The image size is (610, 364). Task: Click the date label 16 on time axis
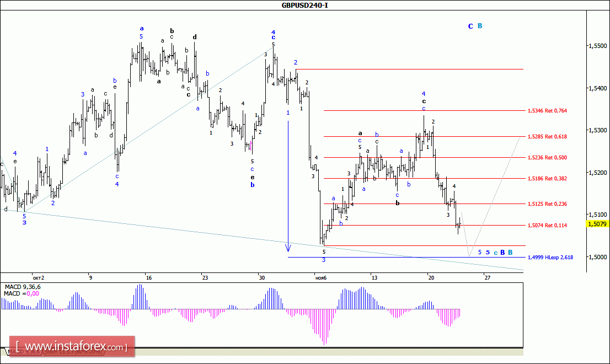(148, 277)
